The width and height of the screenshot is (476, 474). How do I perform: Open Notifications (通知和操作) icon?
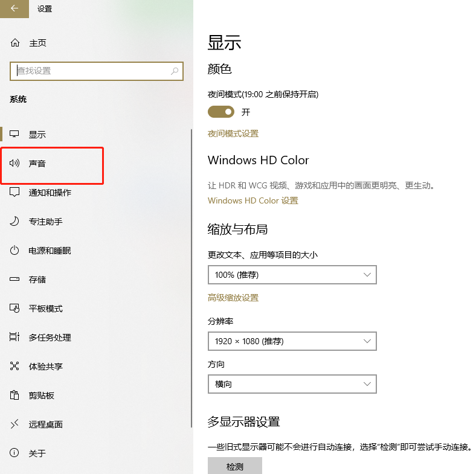pyautogui.click(x=15, y=193)
